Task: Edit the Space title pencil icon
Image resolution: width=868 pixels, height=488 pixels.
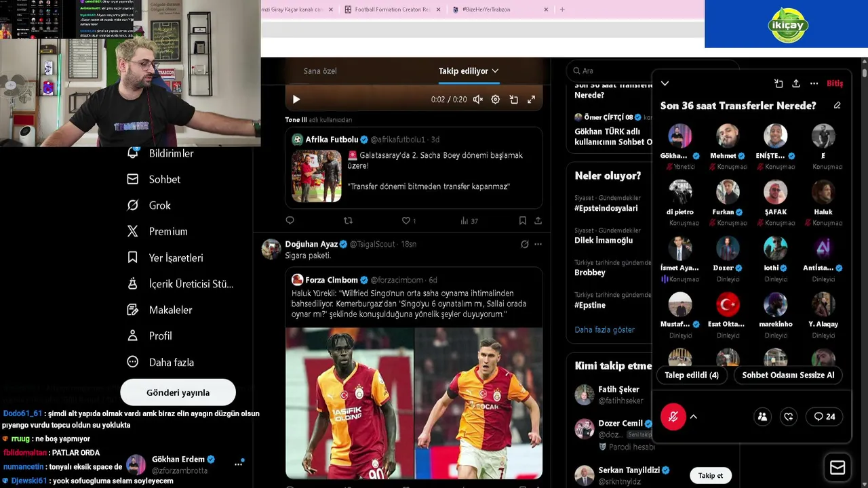Action: 837,106
